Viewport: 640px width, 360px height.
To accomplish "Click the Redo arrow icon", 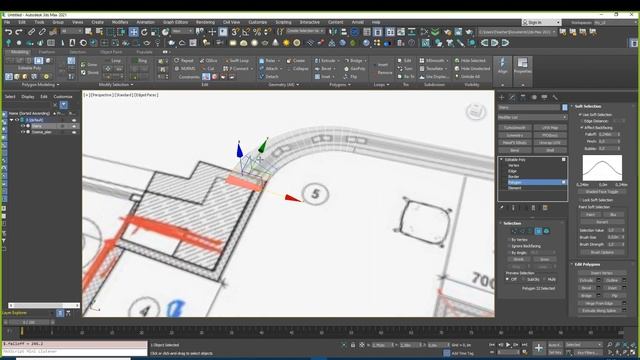I will coord(19,31).
